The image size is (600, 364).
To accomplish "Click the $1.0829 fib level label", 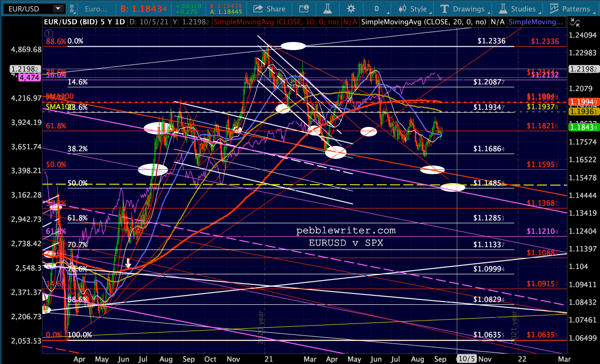I will click(x=489, y=299).
